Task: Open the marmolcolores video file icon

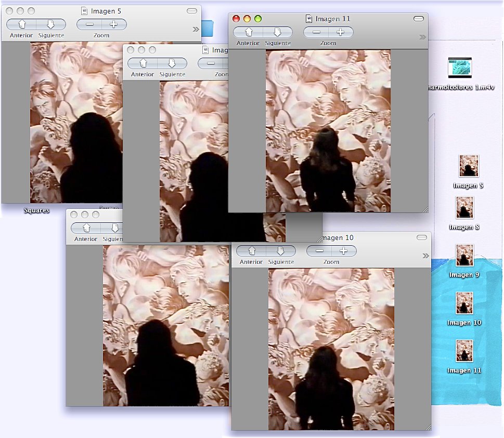Action: (x=459, y=68)
